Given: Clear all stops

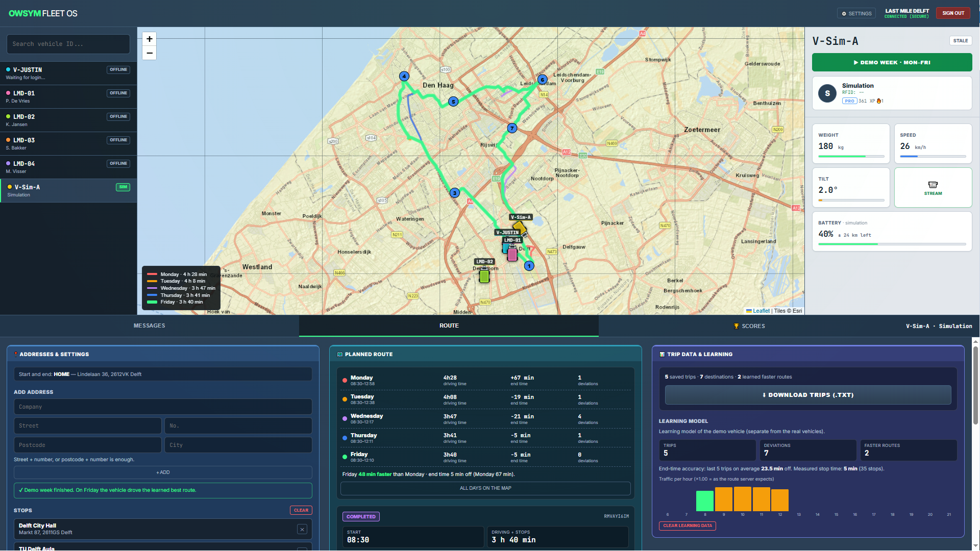Looking at the screenshot, I should pyautogui.click(x=301, y=510).
